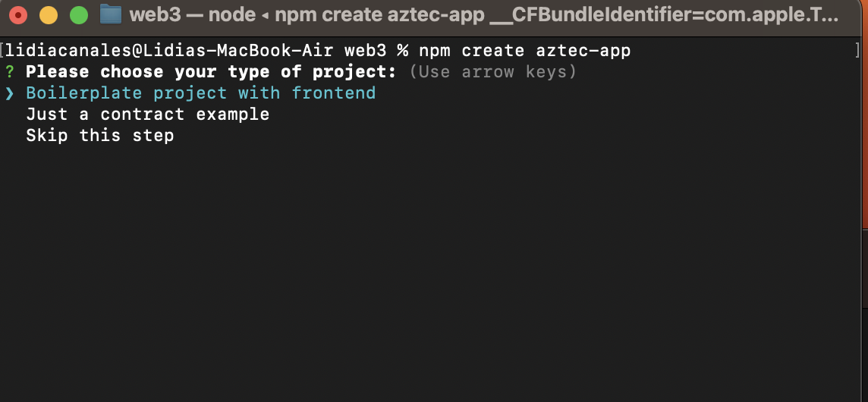
Task: Minimize the terminal using yellow button
Action: [x=49, y=15]
